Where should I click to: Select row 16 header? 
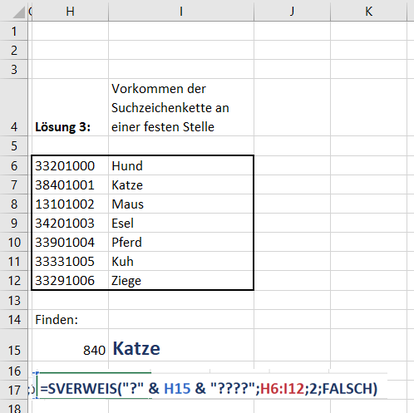click(x=14, y=371)
